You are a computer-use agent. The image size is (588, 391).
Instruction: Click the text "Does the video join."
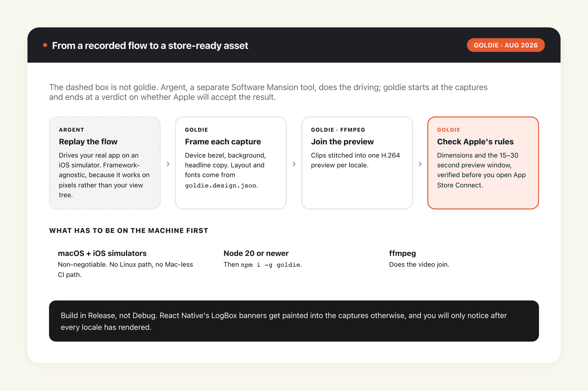(x=419, y=264)
